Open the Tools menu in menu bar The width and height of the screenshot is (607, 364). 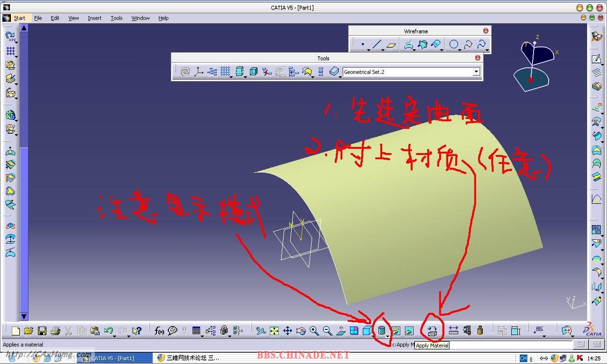click(116, 18)
